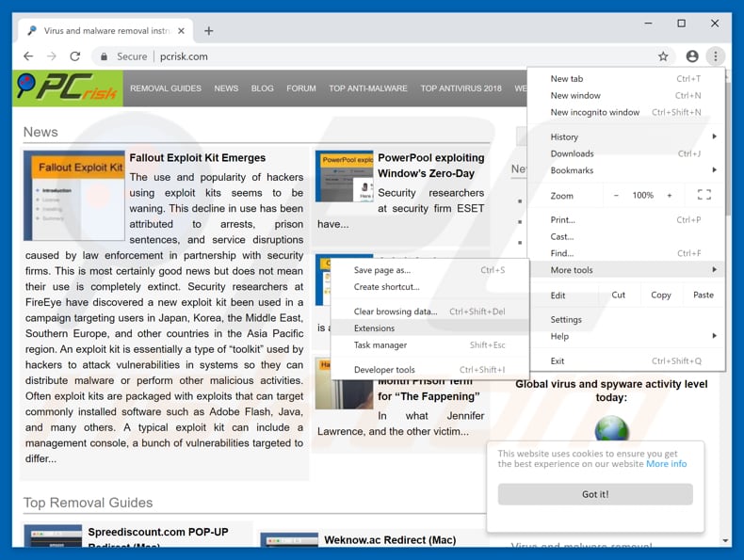Open Developer tools submenu item

pyautogui.click(x=429, y=369)
